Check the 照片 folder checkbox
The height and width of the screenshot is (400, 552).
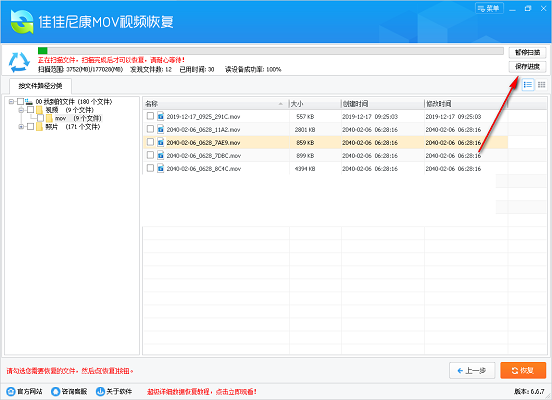click(30, 126)
